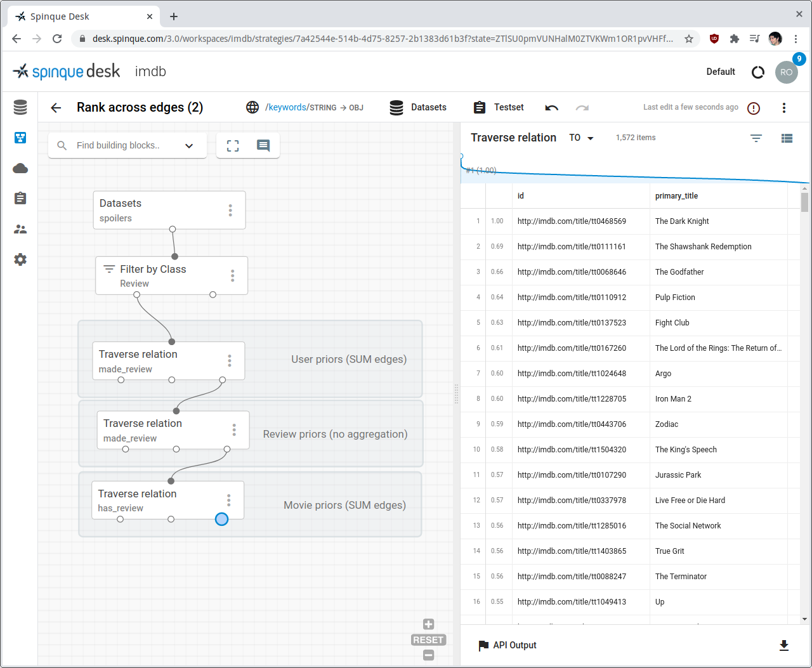
Task: Open the cloud icon in left sidebar
Action: [20, 168]
